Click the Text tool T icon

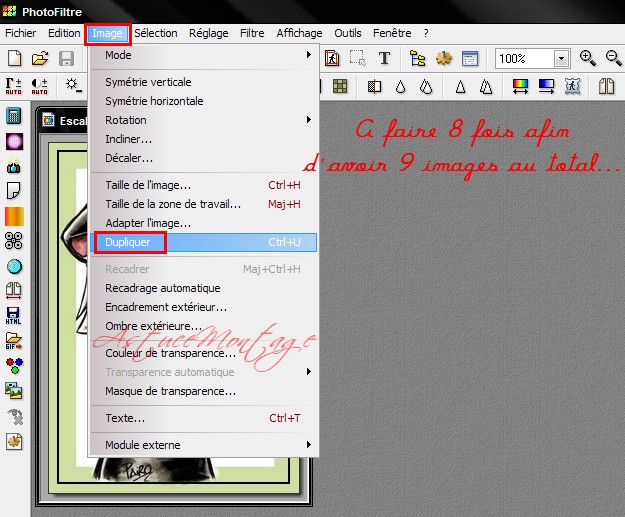click(384, 58)
